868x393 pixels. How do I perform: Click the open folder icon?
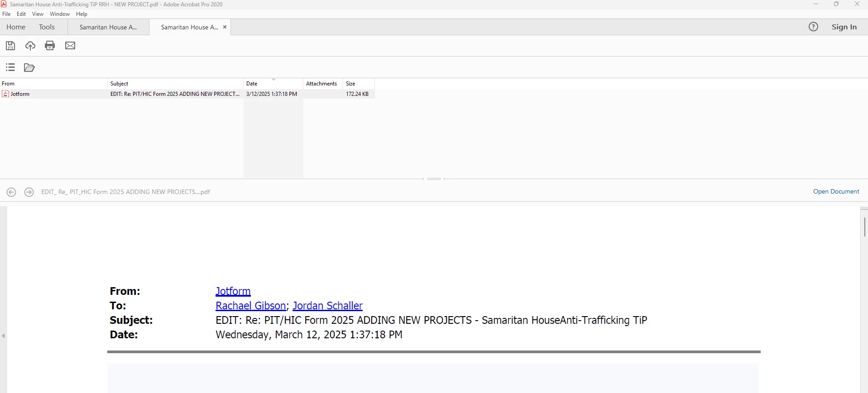click(29, 67)
